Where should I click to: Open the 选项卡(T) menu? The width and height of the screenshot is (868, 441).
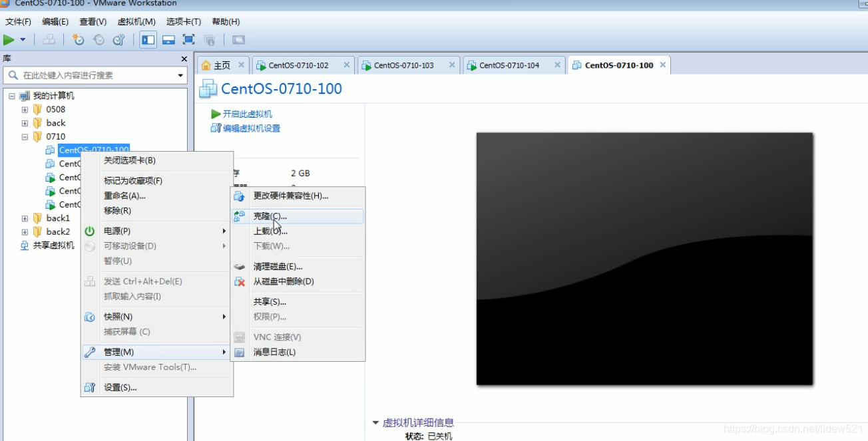(x=183, y=22)
